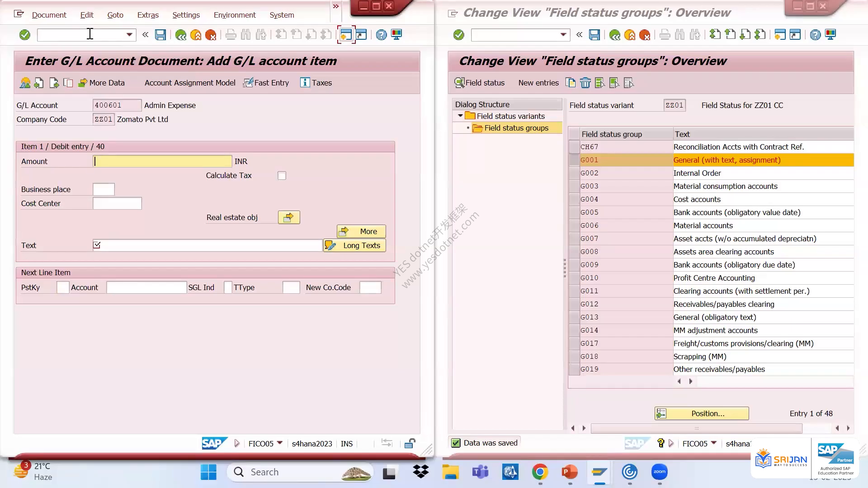The width and height of the screenshot is (868, 488).
Task: Click the Save icon in left toolbar
Action: point(160,35)
